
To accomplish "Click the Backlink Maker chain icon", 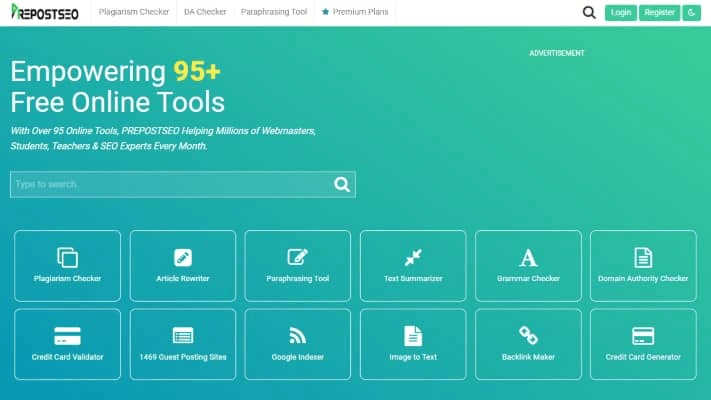I will pos(528,336).
